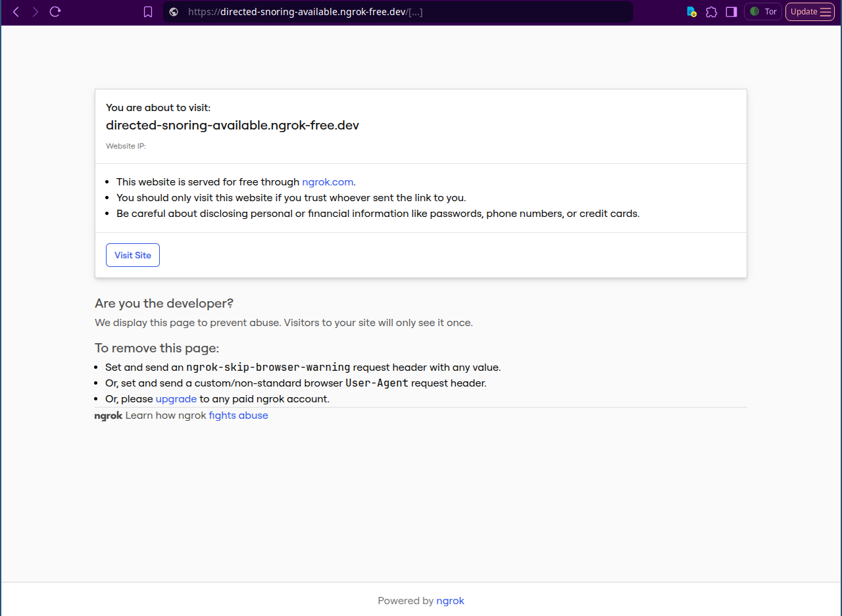Open the ngrok.com link
The width and height of the screenshot is (842, 616).
click(328, 182)
